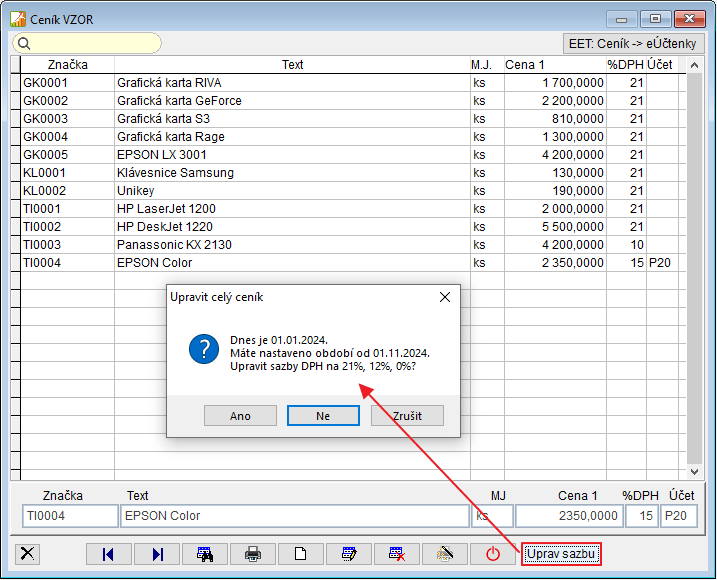Click the Značka column header
717x580 pixels.
68,65
